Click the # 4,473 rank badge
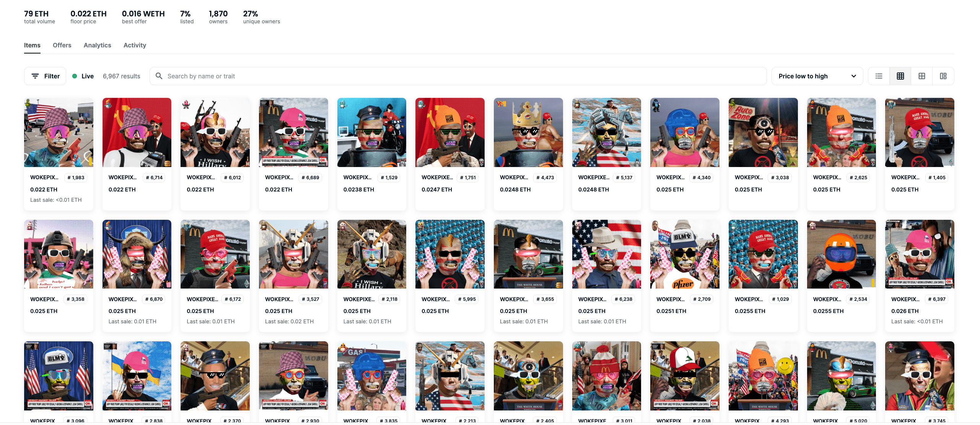Image resolution: width=980 pixels, height=425 pixels. [x=545, y=177]
